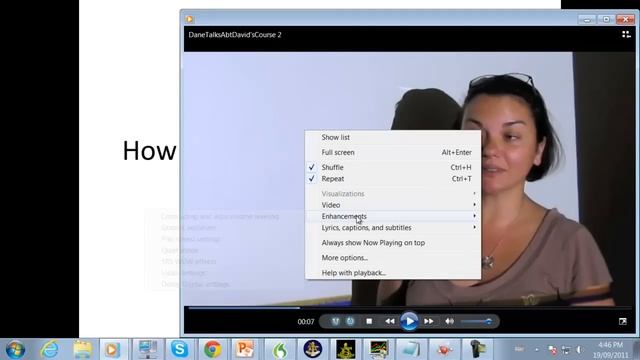
Task: Mute the sound with the speaker icon
Action: click(449, 321)
